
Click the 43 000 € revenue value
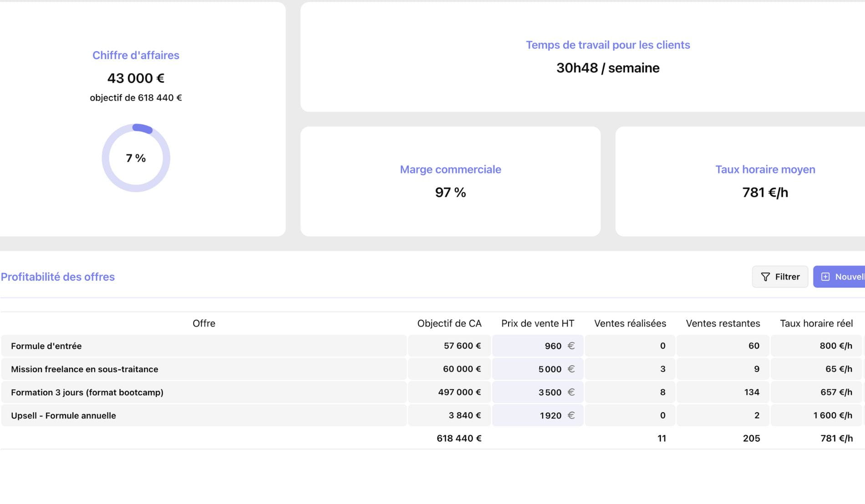136,78
